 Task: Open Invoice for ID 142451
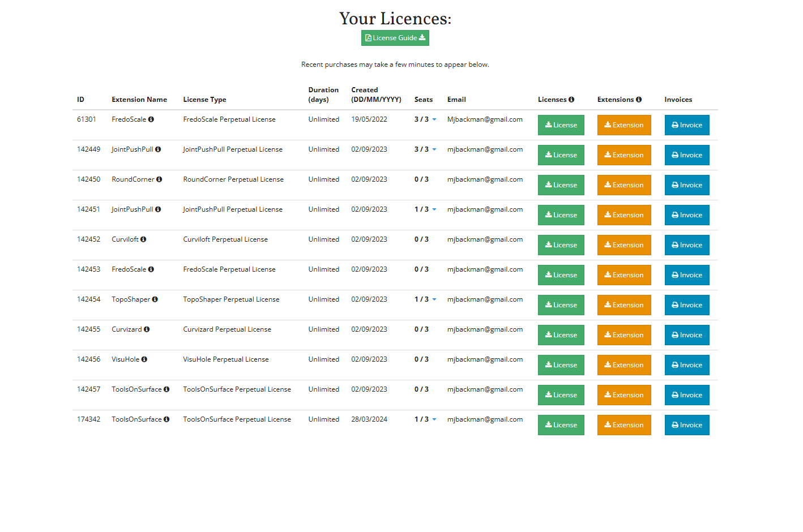pos(687,215)
